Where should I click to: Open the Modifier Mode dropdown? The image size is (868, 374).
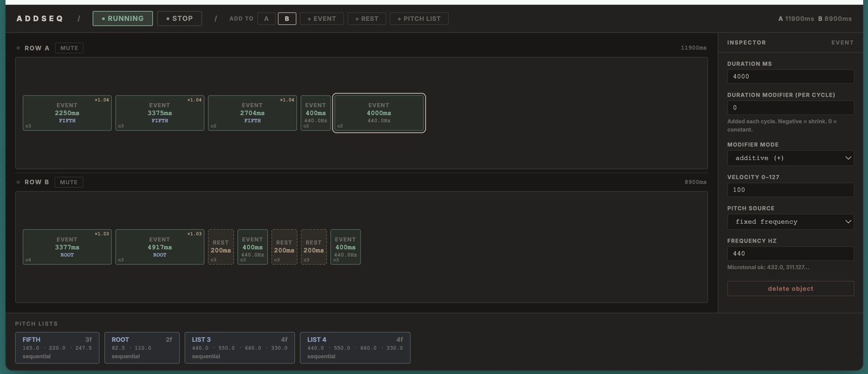click(x=790, y=158)
